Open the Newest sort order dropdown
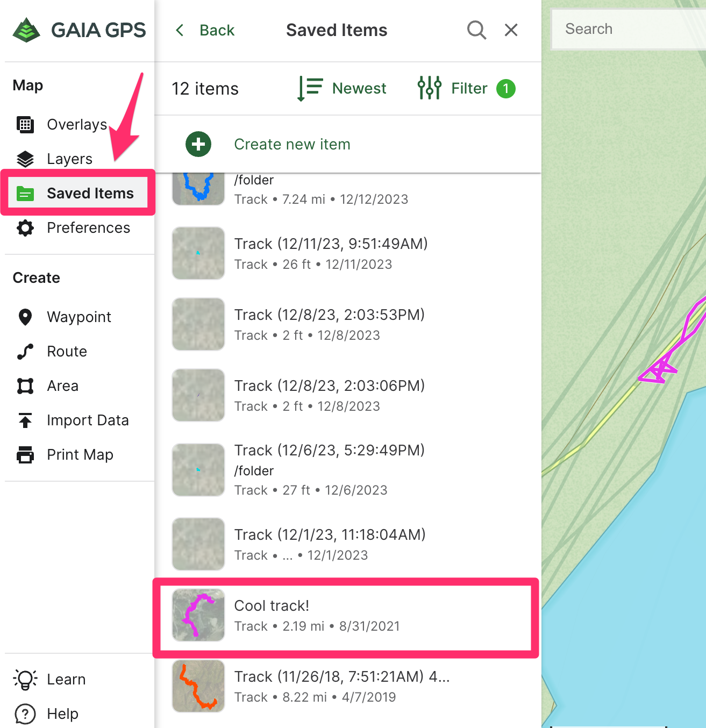 tap(342, 88)
